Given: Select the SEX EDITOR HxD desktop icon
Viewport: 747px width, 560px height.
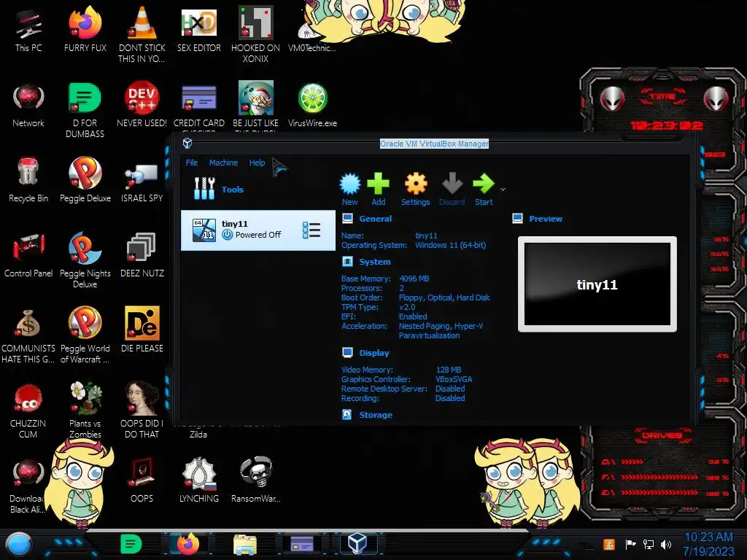Looking at the screenshot, I should (198, 29).
